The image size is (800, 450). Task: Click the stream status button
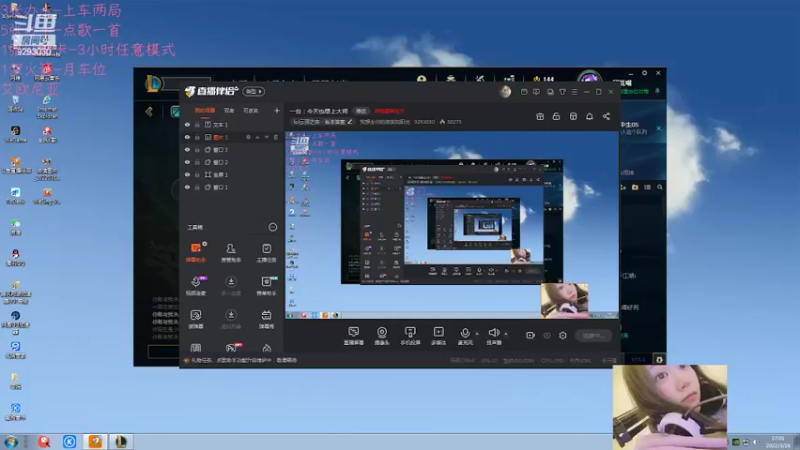[593, 336]
